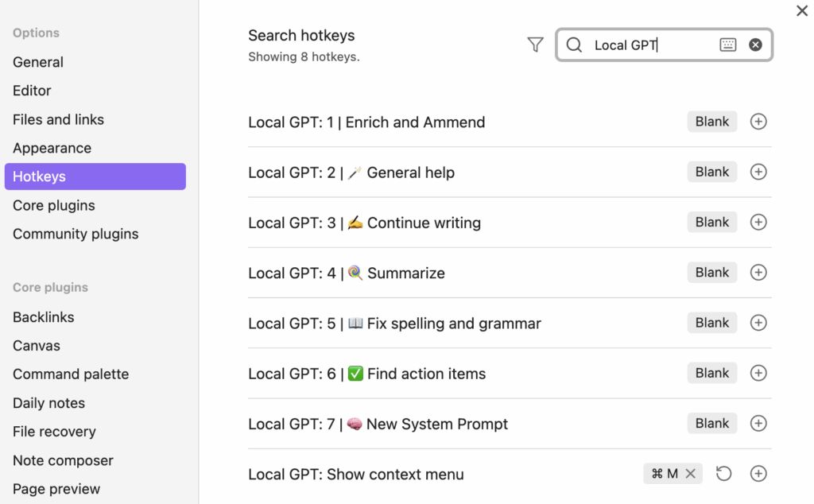Click Blank label for Find action items
814x504 pixels.
point(712,373)
